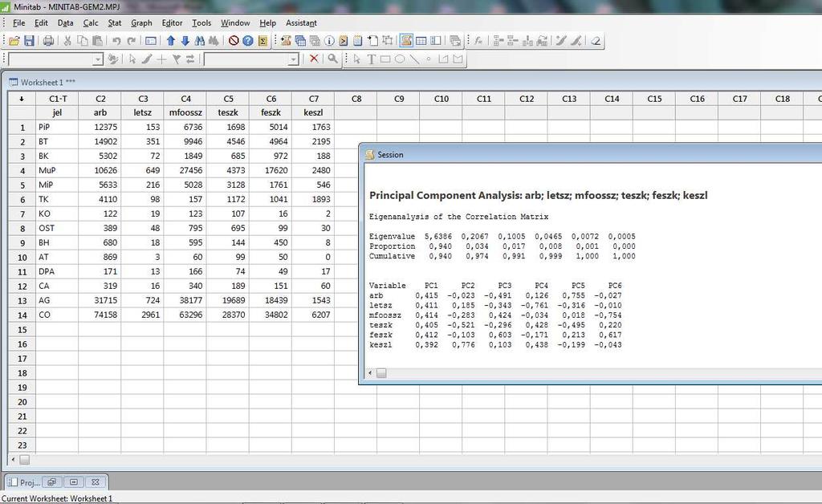Click the blue Help question mark icon
Screen dimensions: 822x504
click(x=248, y=41)
